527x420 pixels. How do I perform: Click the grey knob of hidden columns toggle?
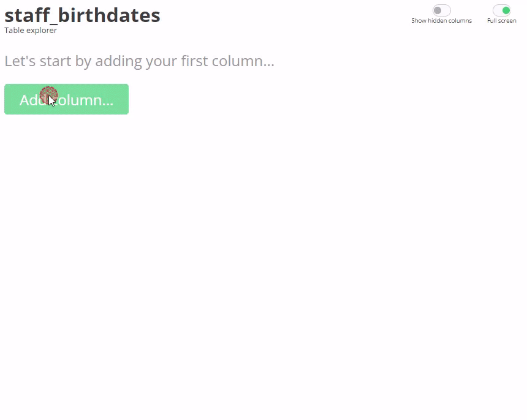coord(438,10)
